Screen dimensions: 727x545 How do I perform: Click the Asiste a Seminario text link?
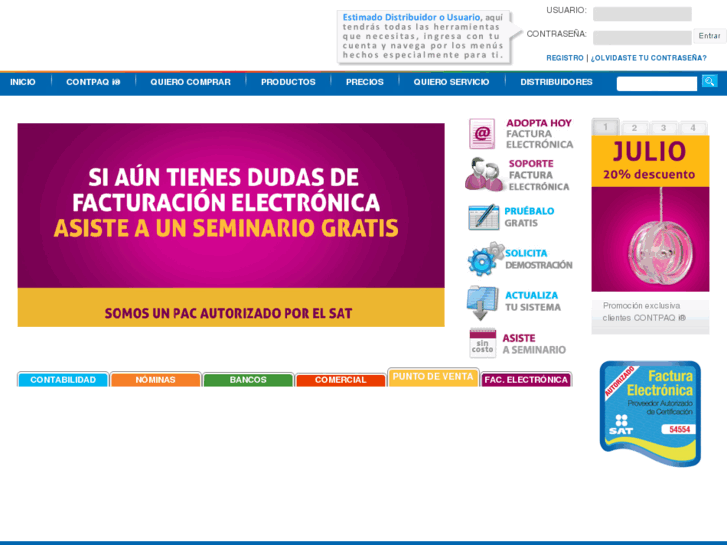[534, 344]
